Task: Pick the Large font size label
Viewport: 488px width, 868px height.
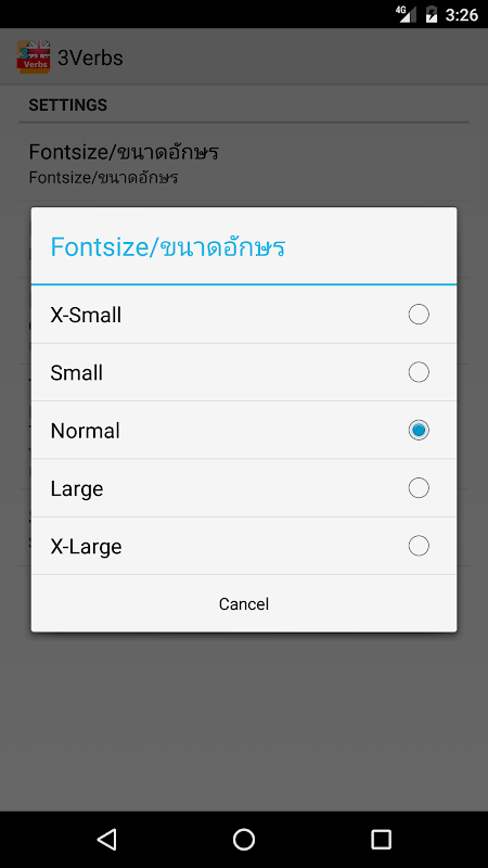Action: tap(77, 489)
